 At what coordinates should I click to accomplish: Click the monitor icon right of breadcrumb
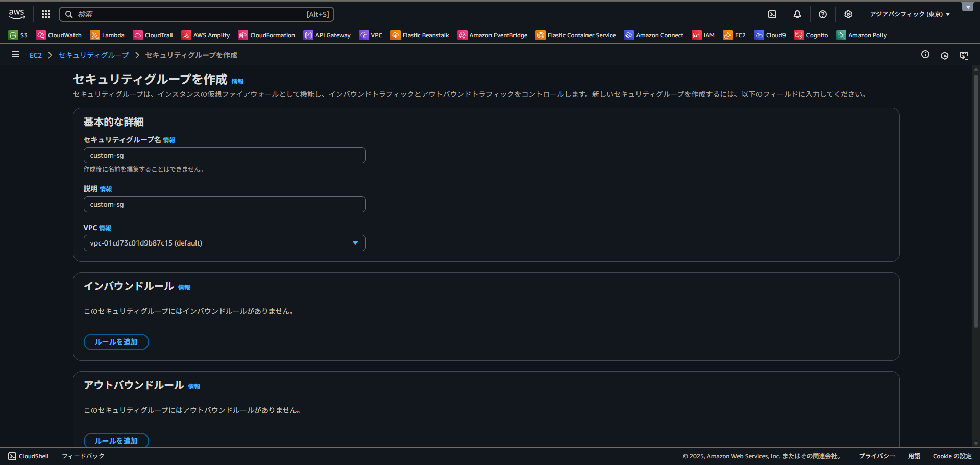[964, 55]
